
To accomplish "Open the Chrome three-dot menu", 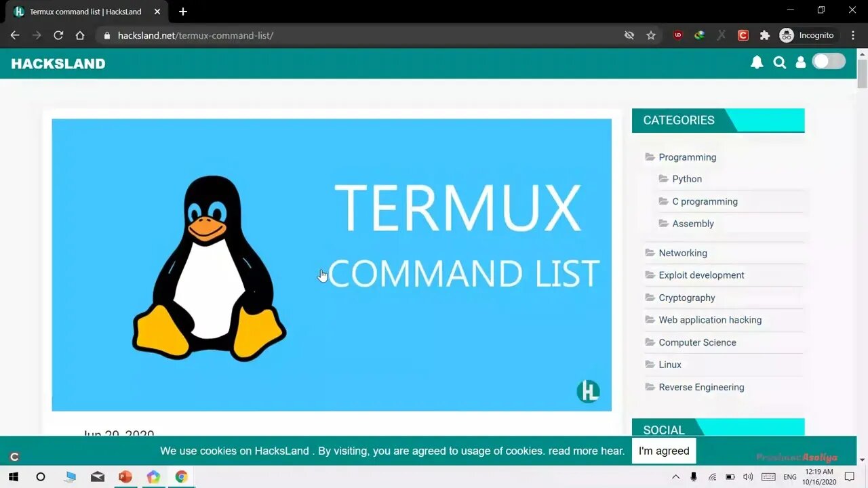I will click(x=853, y=35).
